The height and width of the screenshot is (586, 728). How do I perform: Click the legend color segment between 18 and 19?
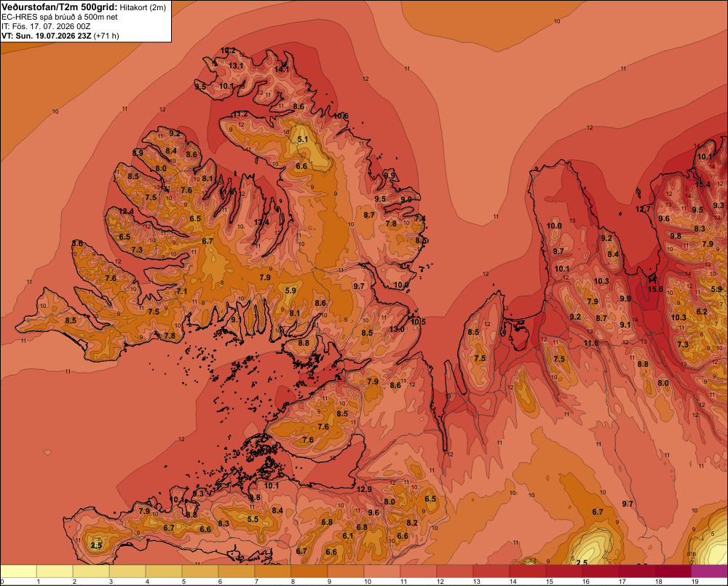(673, 571)
